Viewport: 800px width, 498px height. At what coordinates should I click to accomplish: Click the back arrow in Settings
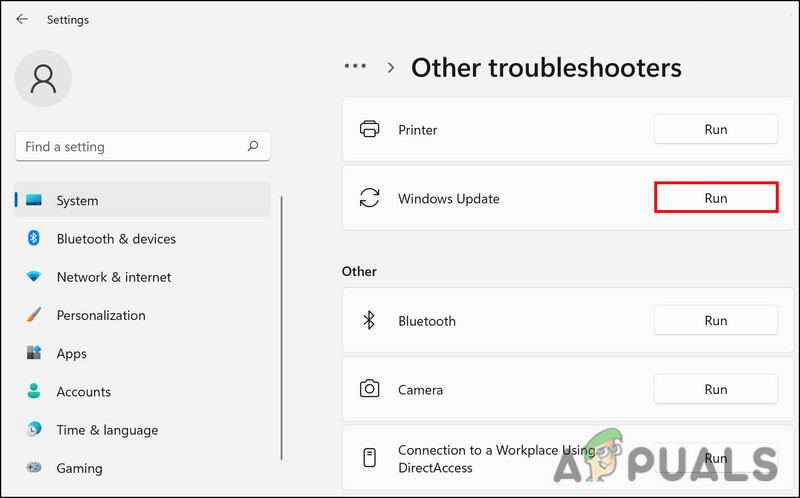pyautogui.click(x=22, y=19)
